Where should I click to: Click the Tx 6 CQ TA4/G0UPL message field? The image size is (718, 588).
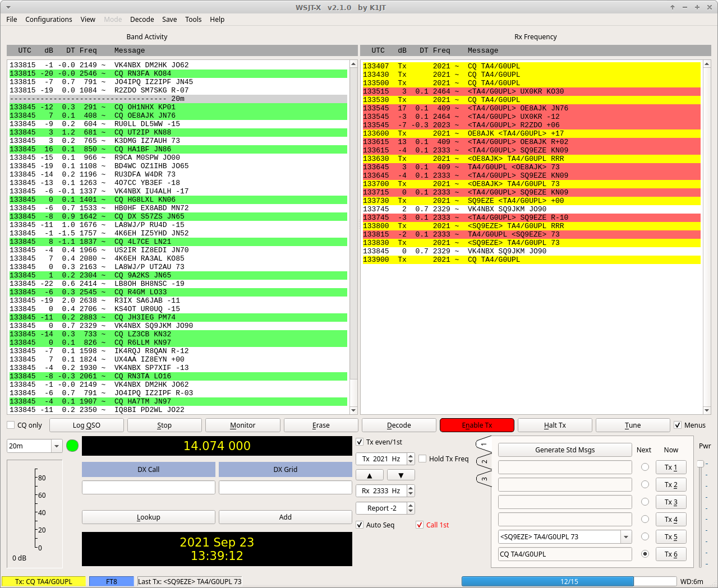pyautogui.click(x=565, y=554)
